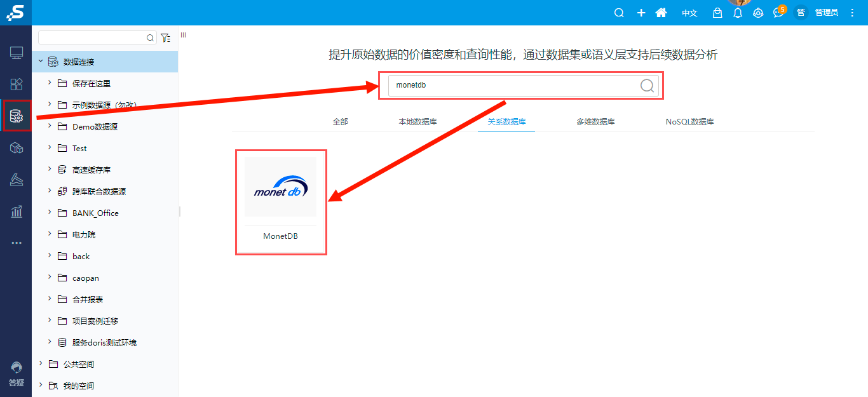Expand the BANK_Office folder
This screenshot has width=868, height=397.
point(50,213)
